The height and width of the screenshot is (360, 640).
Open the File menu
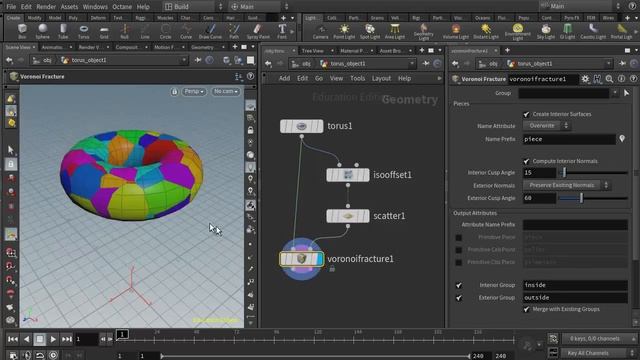[11, 7]
